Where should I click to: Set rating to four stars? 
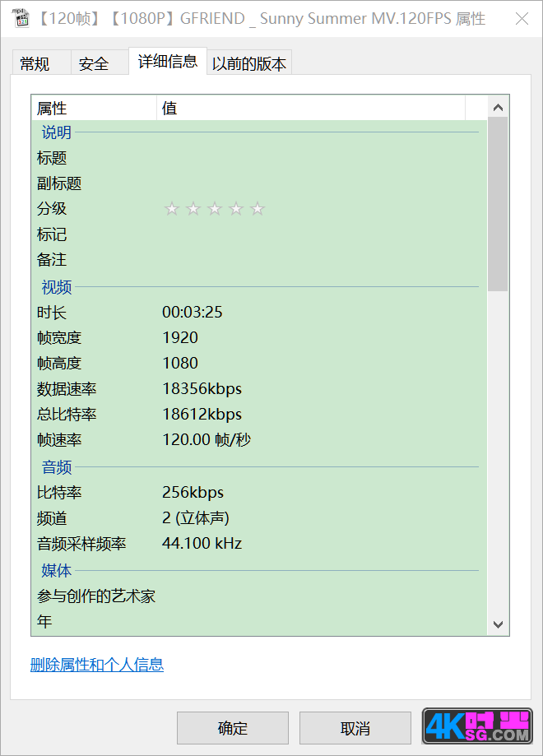pos(236,209)
